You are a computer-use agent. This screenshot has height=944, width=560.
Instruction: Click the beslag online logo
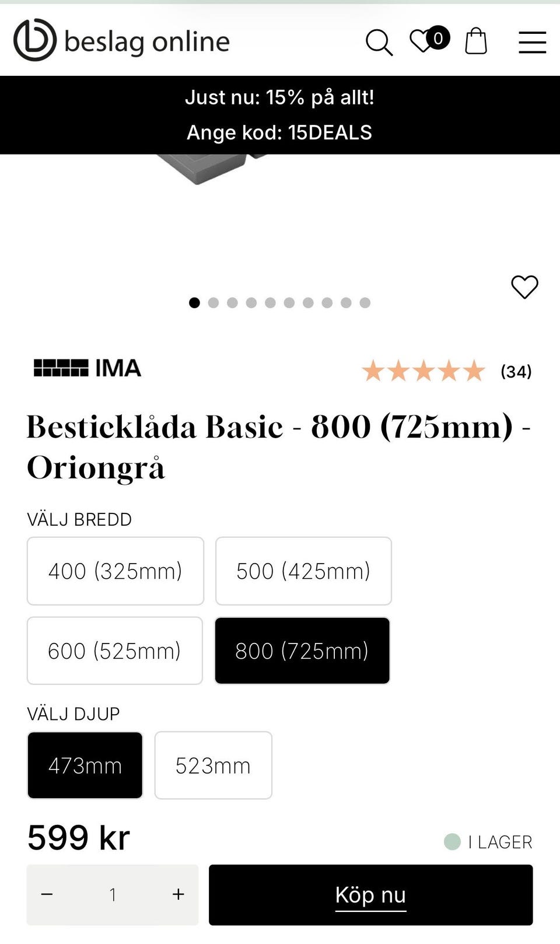point(121,41)
